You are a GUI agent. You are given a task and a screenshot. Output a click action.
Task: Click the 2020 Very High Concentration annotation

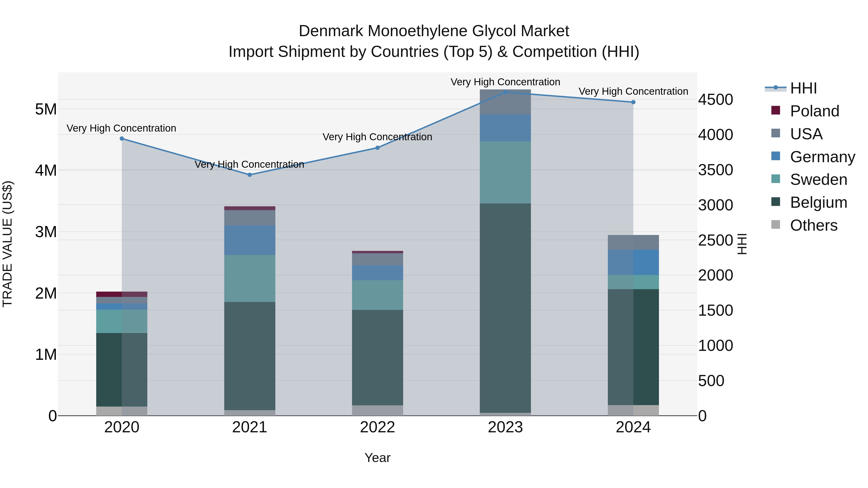[121, 128]
